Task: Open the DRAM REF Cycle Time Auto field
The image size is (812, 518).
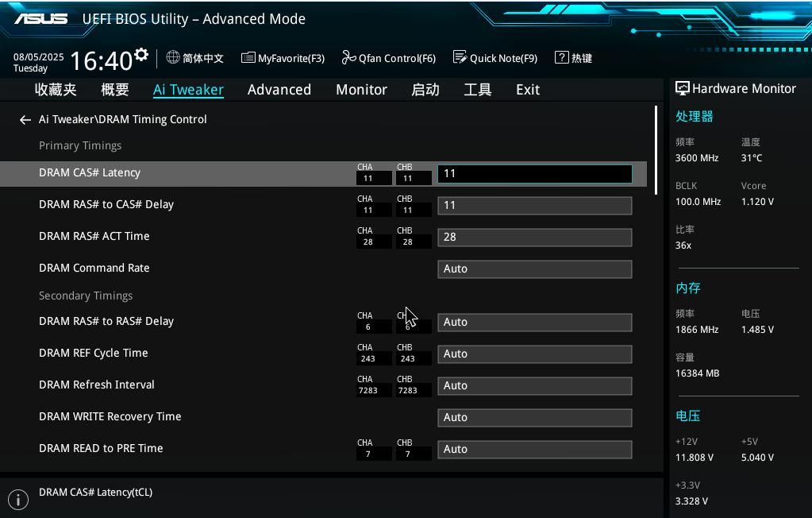Action: [x=534, y=354]
